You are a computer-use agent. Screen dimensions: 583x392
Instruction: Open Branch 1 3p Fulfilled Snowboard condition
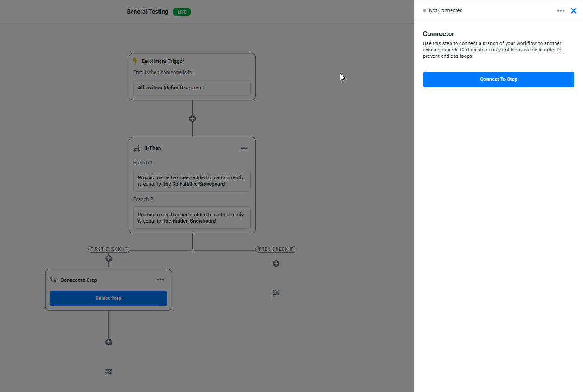(x=192, y=181)
